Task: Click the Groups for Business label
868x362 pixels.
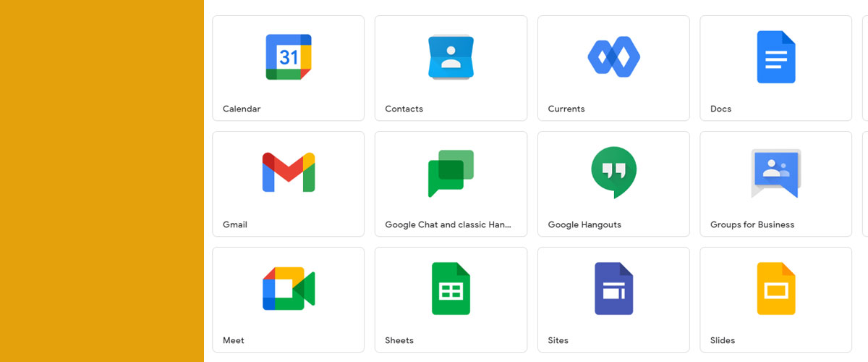Action: pyautogui.click(x=752, y=224)
